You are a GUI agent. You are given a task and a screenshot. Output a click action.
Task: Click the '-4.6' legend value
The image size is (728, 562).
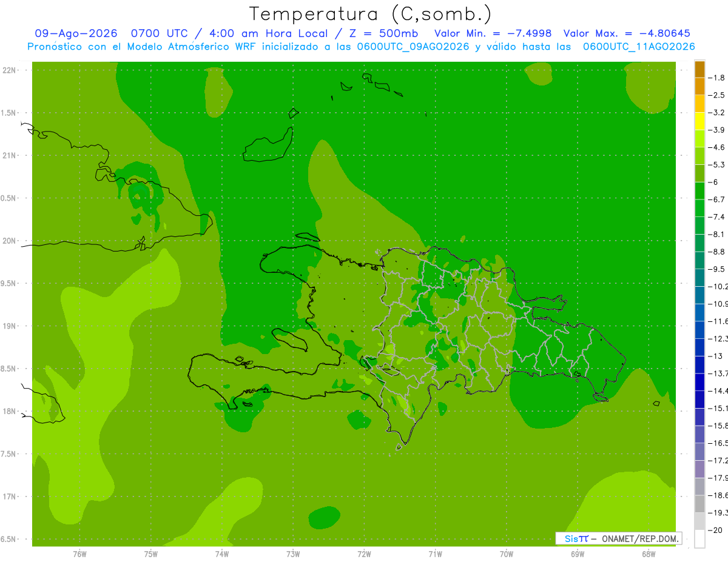point(717,147)
